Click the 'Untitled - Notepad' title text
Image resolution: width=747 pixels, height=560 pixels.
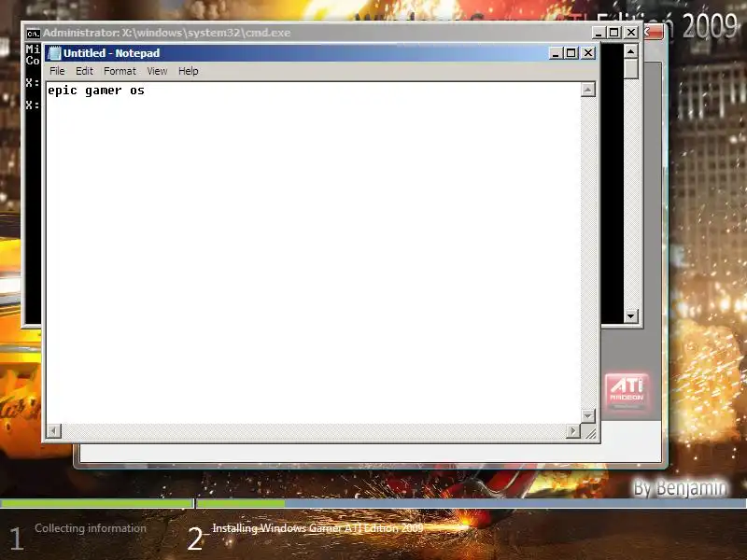coord(111,53)
